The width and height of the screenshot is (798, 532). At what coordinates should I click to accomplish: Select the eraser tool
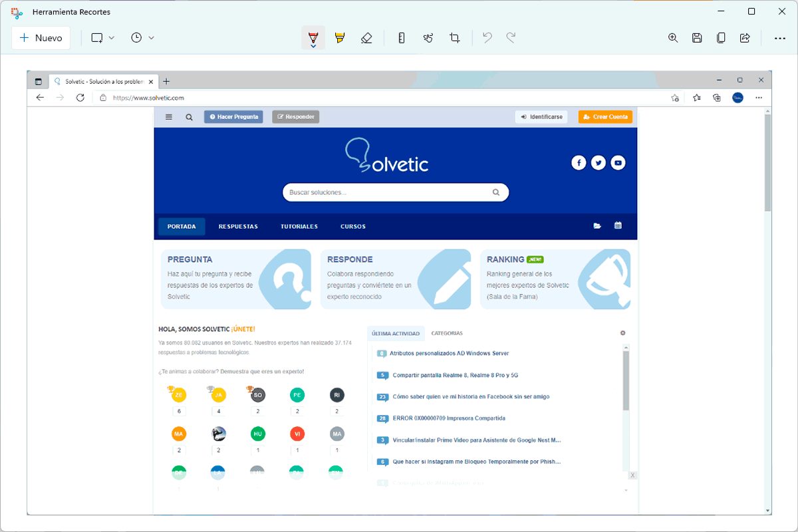click(366, 38)
